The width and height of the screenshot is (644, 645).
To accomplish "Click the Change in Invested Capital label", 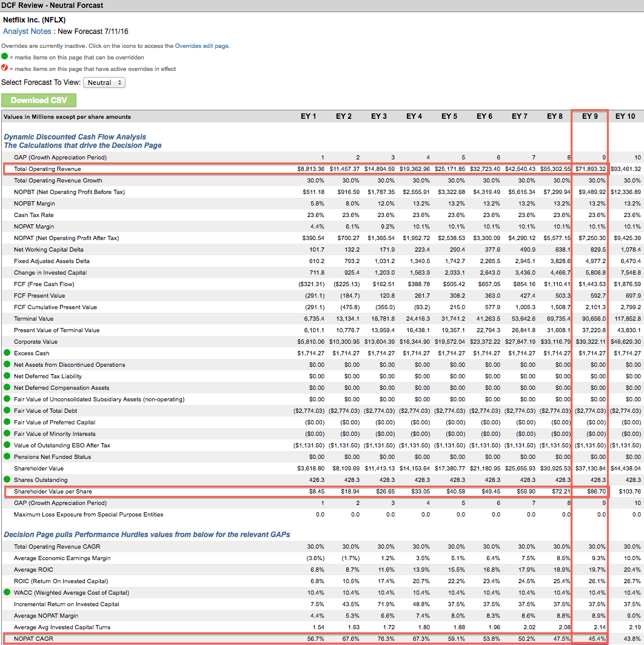I will (50, 273).
